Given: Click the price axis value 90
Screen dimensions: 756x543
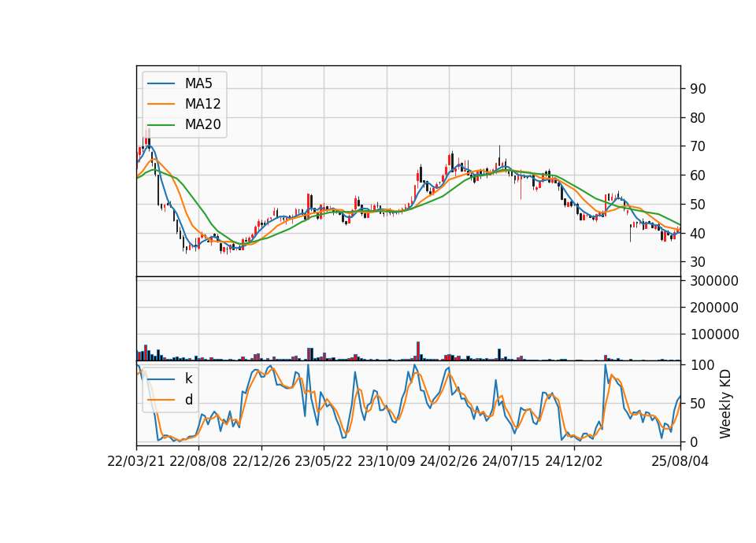Looking at the screenshot, I should click(698, 89).
